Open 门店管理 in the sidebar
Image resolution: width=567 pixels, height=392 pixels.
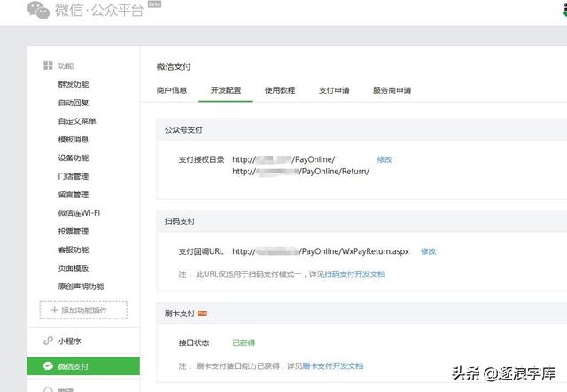pos(74,176)
